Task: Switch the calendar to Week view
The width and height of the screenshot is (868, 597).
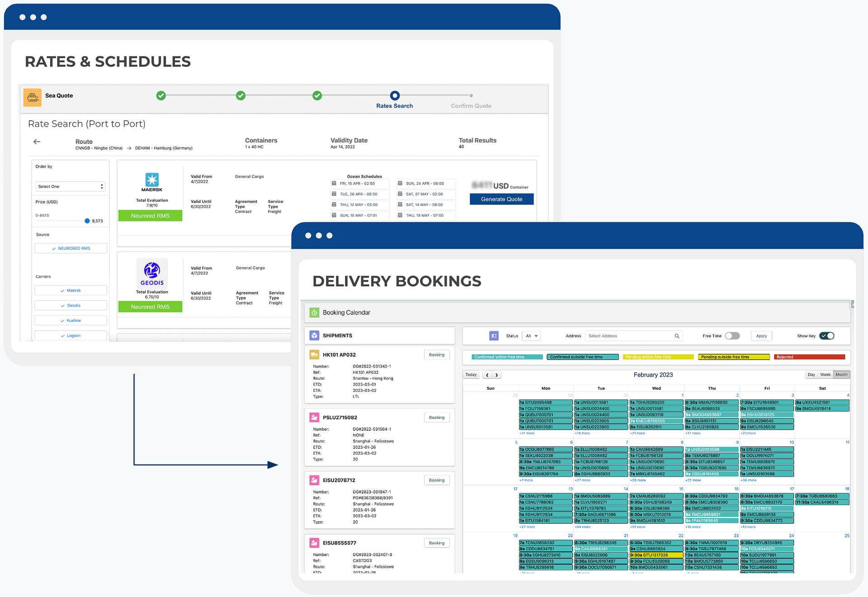Action: coord(825,374)
